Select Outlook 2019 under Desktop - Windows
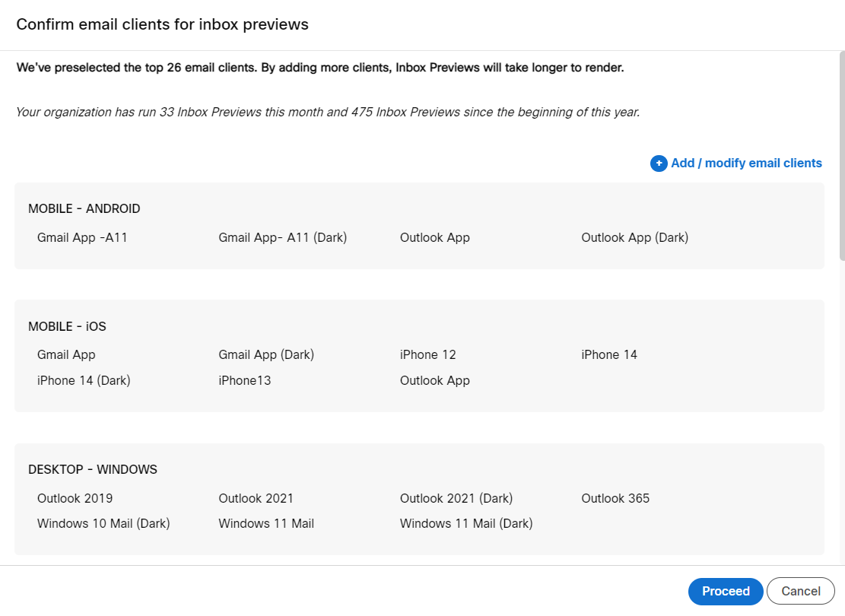 coord(75,498)
